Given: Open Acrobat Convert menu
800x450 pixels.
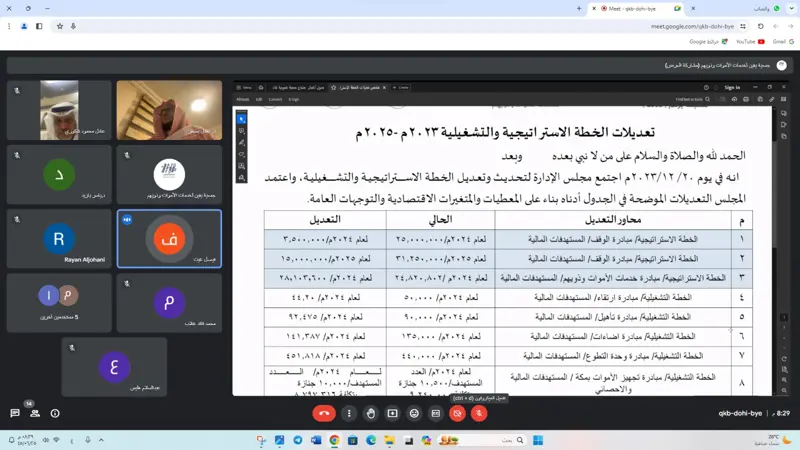Looking at the screenshot, I should [276, 99].
